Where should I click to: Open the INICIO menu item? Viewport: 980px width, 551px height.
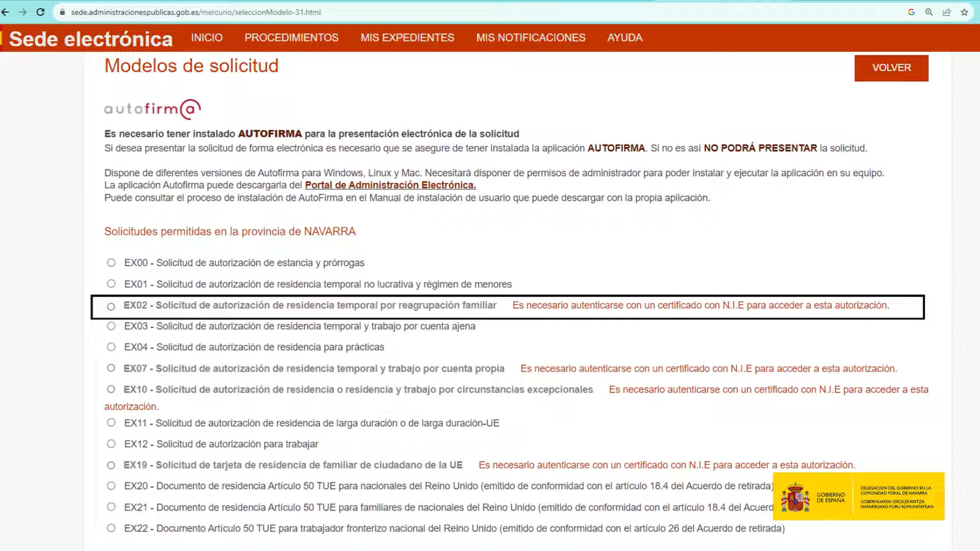pos(207,38)
